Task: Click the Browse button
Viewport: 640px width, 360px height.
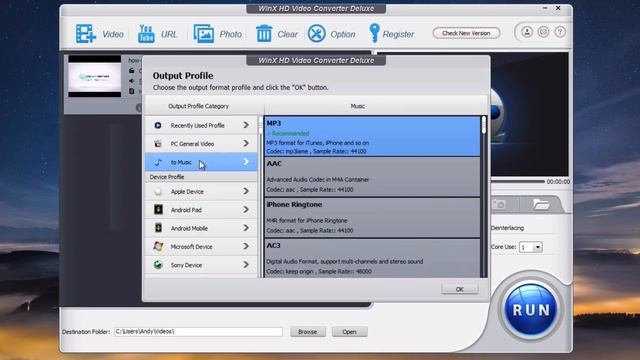Action: click(x=308, y=332)
